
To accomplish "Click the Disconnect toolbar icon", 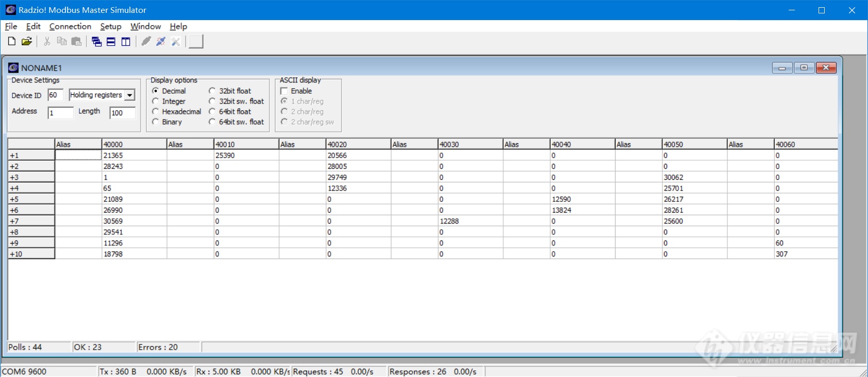I will (161, 42).
